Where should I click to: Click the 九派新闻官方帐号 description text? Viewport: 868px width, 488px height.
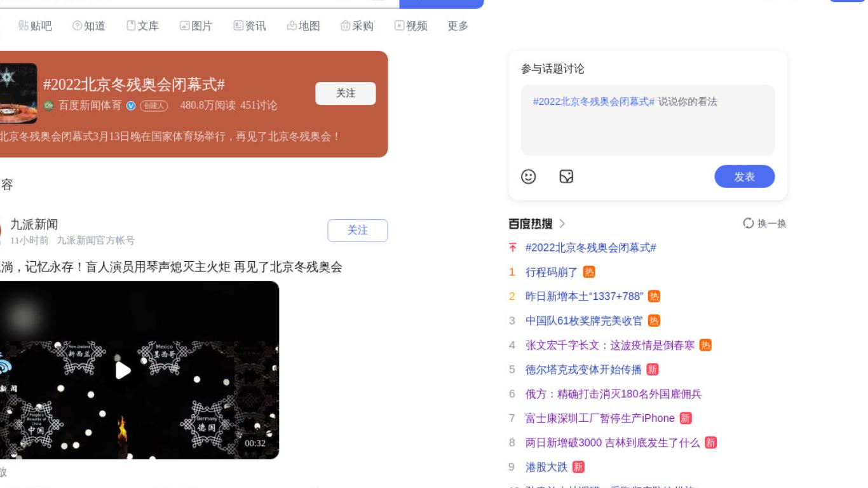(x=96, y=240)
